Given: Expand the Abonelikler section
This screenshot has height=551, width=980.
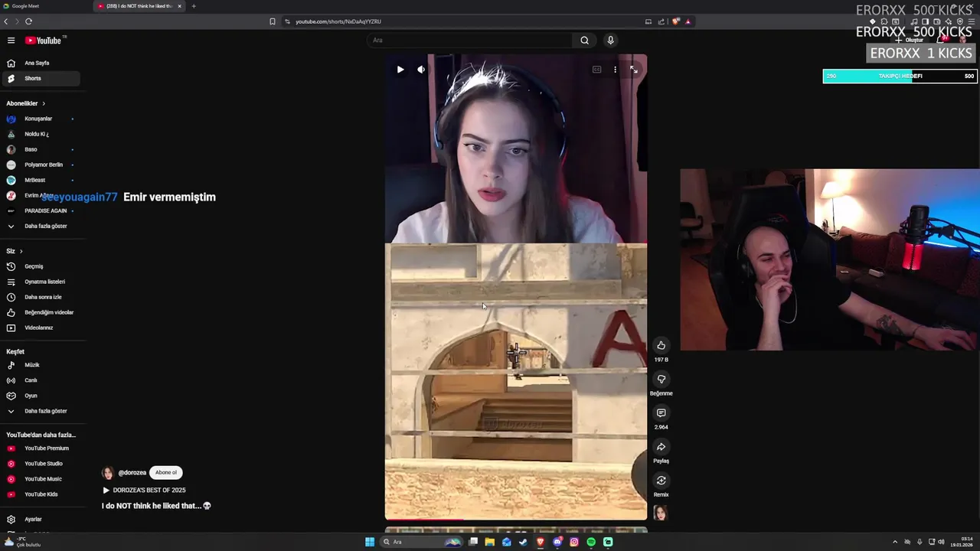Looking at the screenshot, I should coord(26,103).
